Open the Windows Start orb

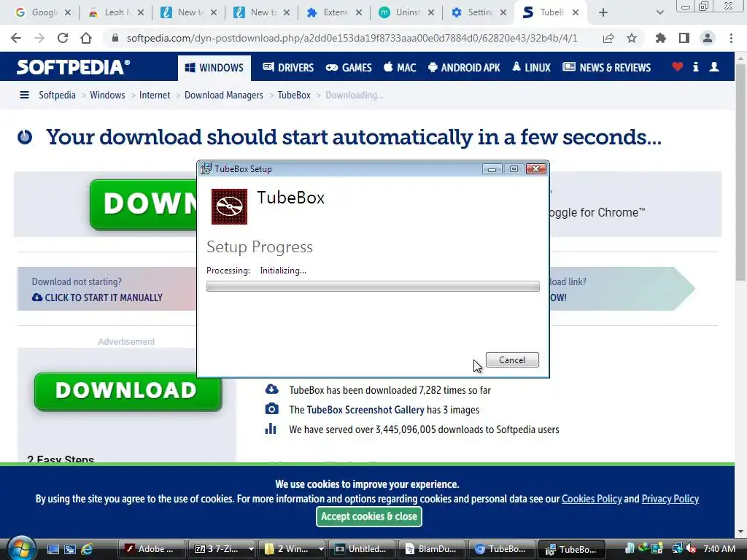(x=20, y=548)
